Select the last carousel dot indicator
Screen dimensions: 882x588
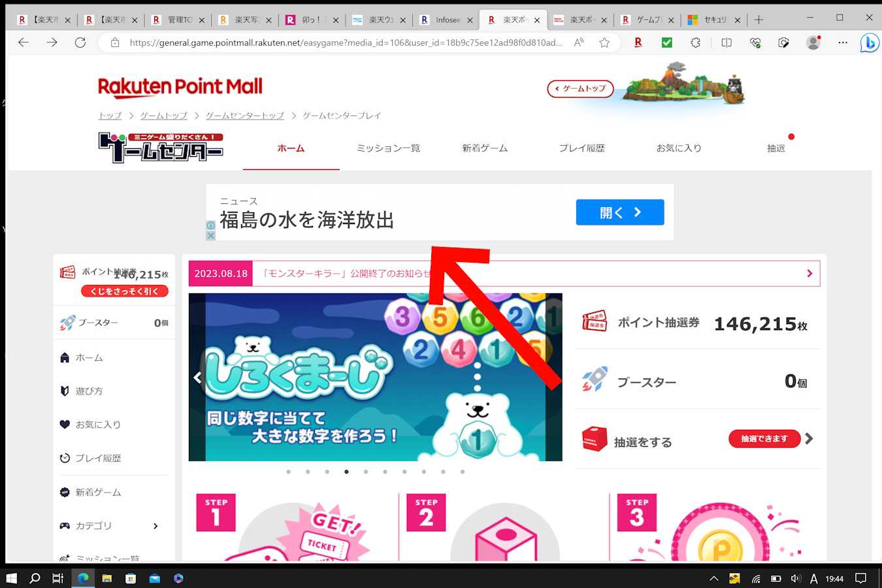tap(463, 472)
